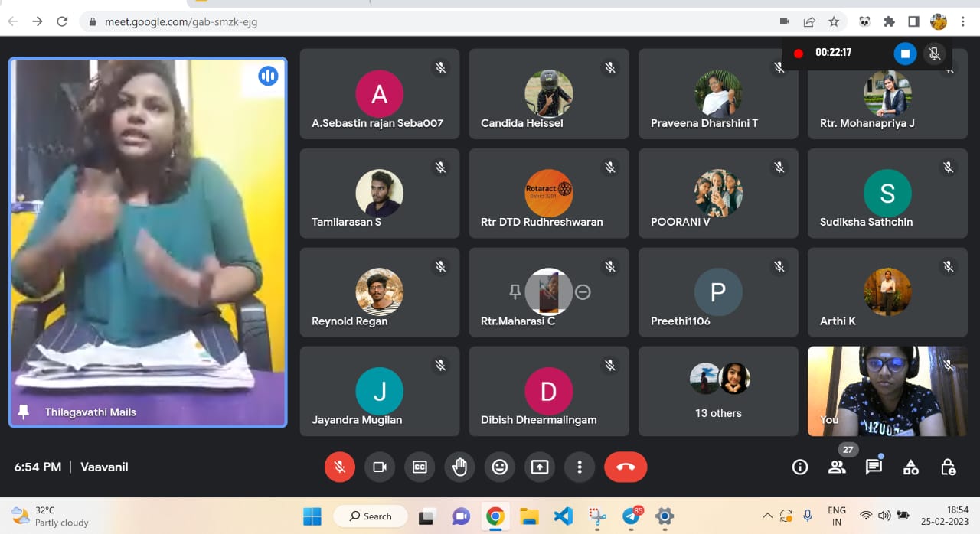Click the meet.google.com address bar URL
980x534 pixels.
coord(181,21)
